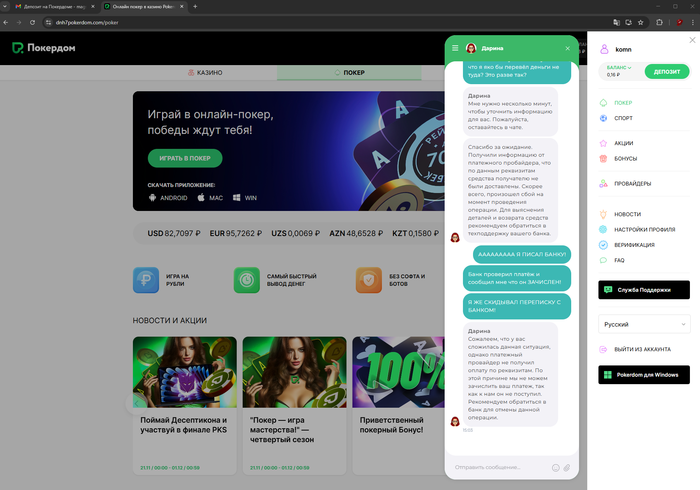Screen dimensions: 700x490
Task: Click the Акции star icon
Action: tap(603, 143)
